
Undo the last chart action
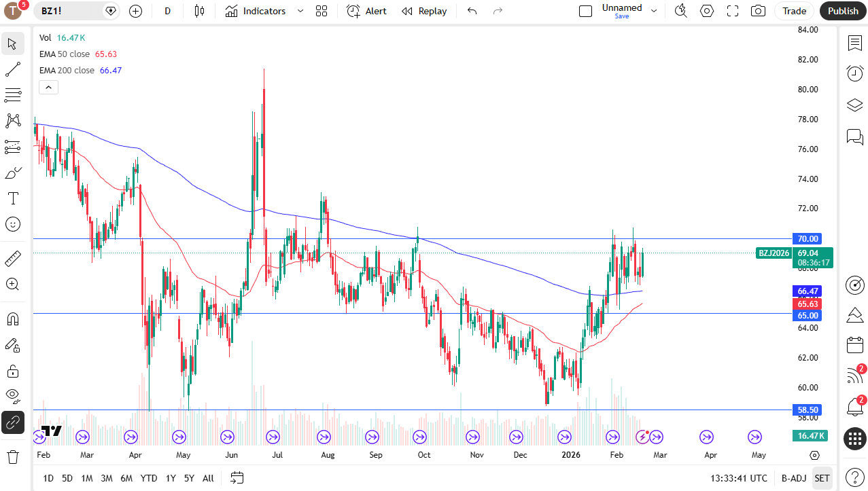coord(472,11)
